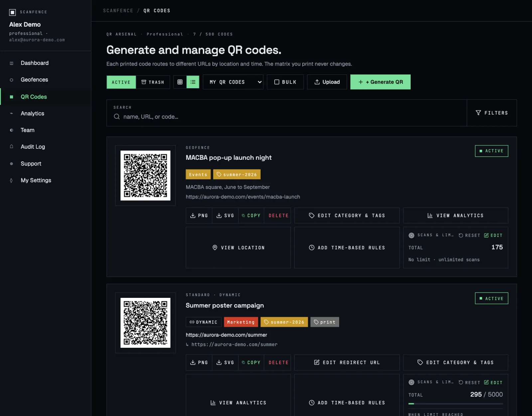Viewport: 532px width, 416px height.
Task: Download PNG for Summer poster campaign
Action: [x=199, y=363]
